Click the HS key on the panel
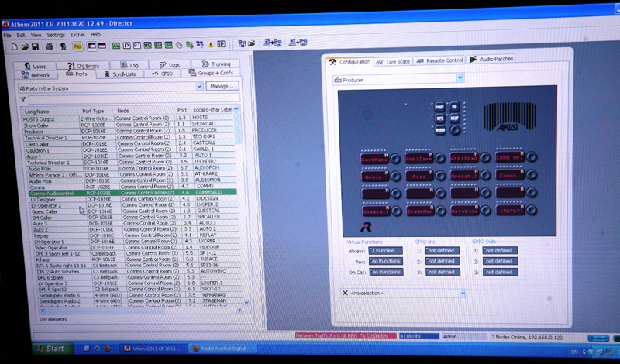Viewport: 620px width, 364px height. pyautogui.click(x=454, y=106)
